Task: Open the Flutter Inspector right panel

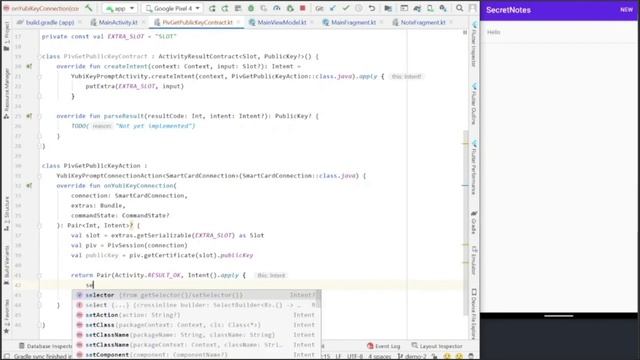Action: [474, 44]
